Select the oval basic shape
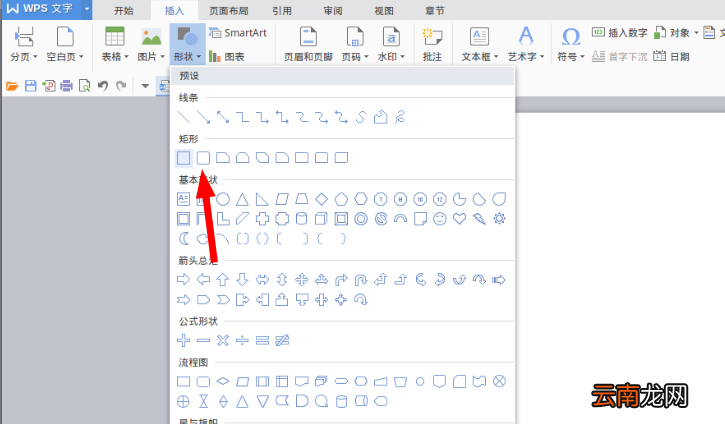The height and width of the screenshot is (424, 725). point(223,199)
